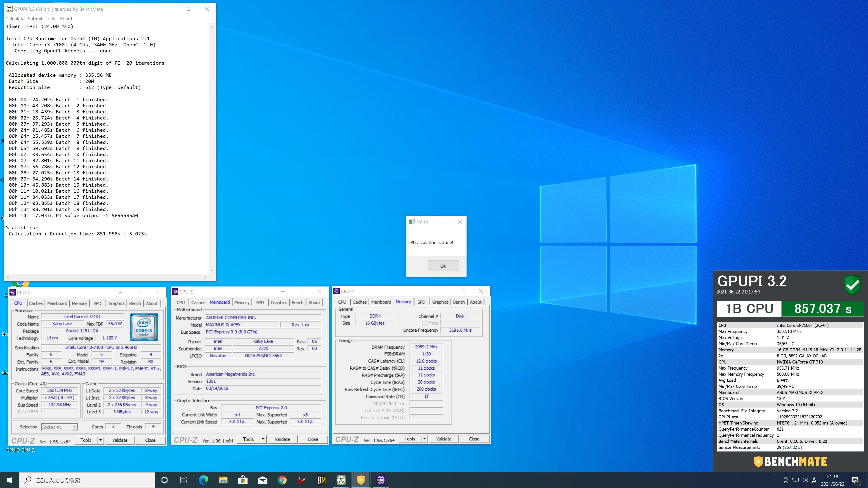Click Validate in first CPU-Z window
Image resolution: width=868 pixels, height=488 pixels.
pyautogui.click(x=120, y=440)
